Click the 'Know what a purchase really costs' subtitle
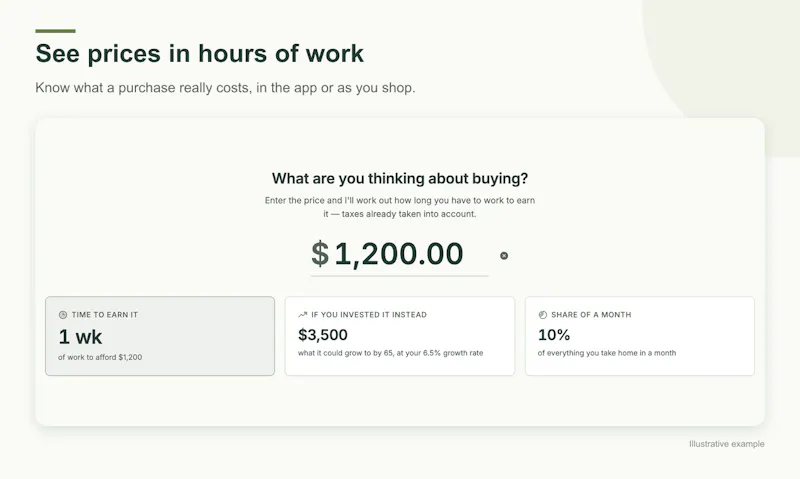The image size is (800, 479). pyautogui.click(x=225, y=88)
